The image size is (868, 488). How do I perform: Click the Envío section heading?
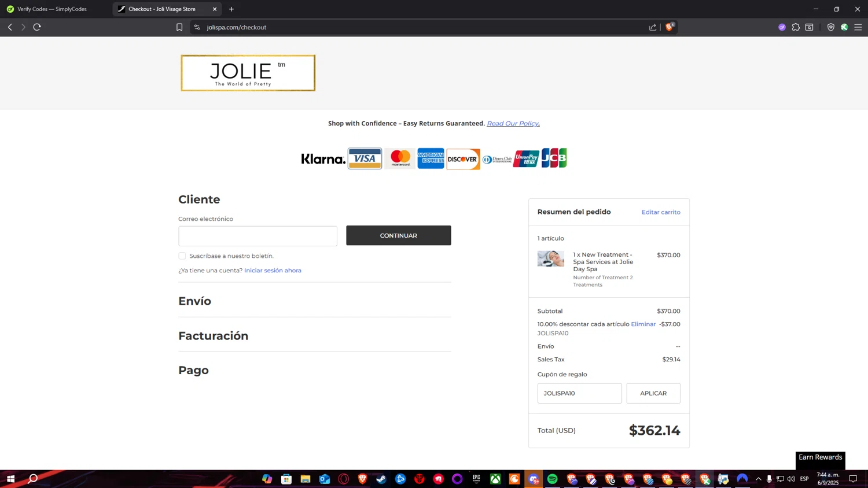click(195, 301)
